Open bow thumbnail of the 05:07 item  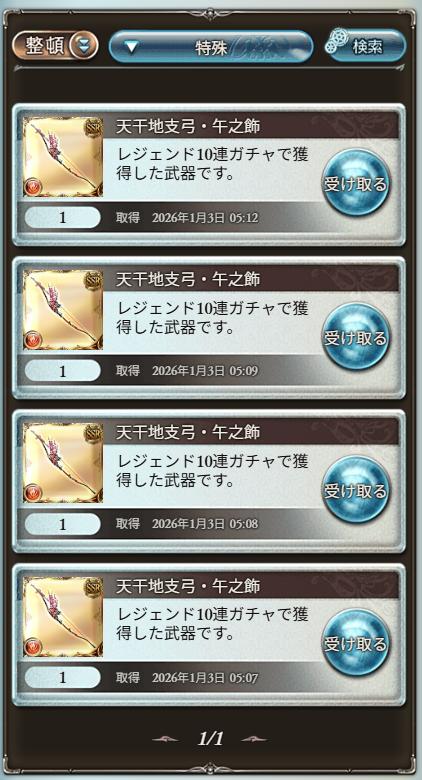(x=63, y=617)
